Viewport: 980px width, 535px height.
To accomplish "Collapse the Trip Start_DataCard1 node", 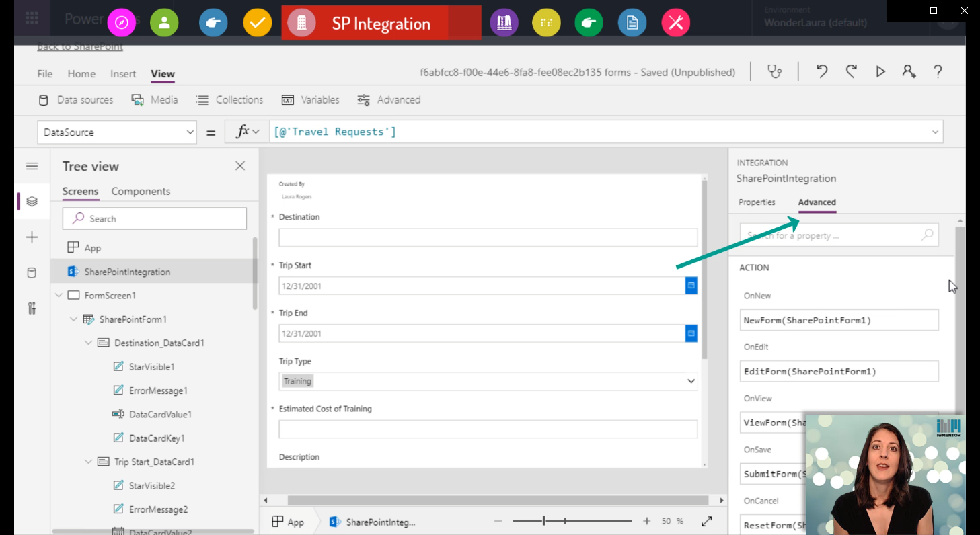I will pos(89,462).
